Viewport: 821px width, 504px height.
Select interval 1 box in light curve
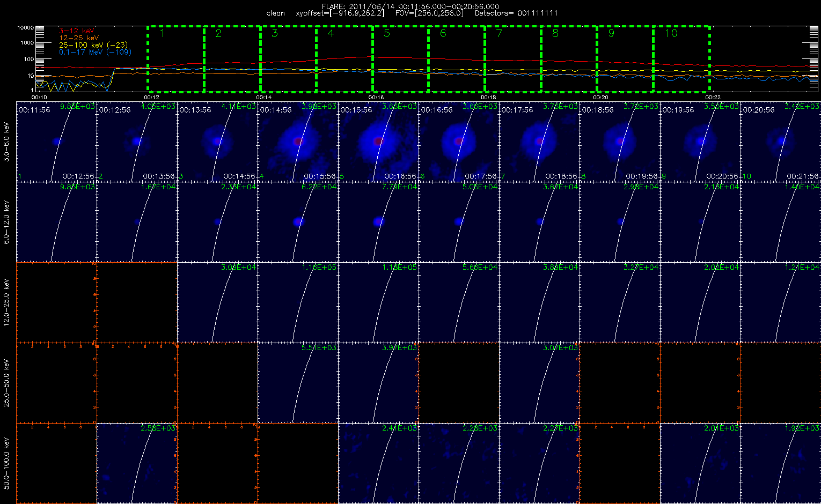tap(176, 58)
